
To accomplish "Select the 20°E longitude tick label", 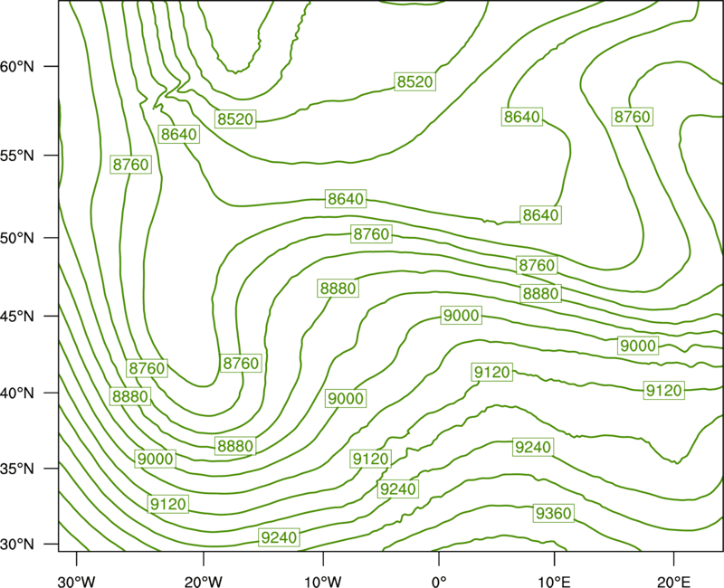I will tap(673, 581).
